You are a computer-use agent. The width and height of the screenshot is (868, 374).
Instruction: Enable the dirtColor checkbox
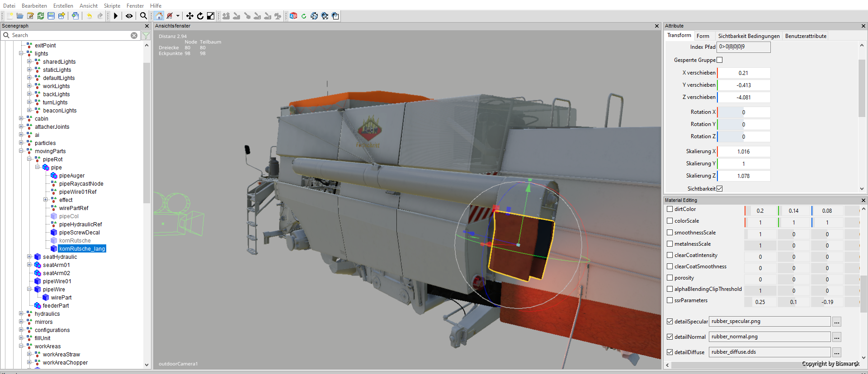670,209
